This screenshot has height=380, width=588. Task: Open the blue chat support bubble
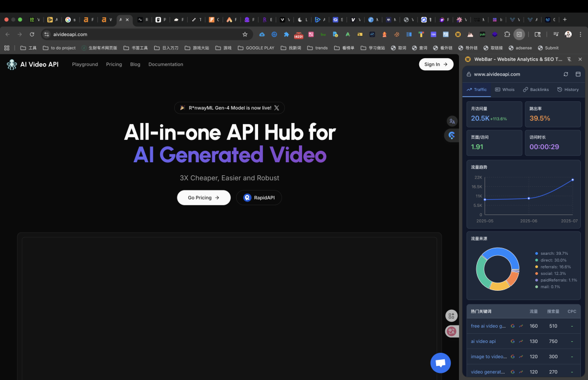click(440, 363)
